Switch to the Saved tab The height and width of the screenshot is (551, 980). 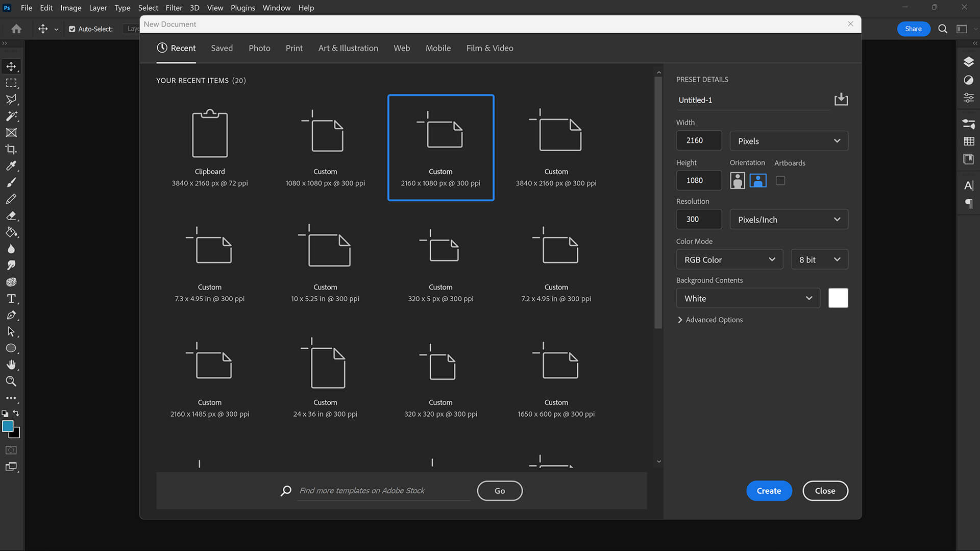pos(222,48)
